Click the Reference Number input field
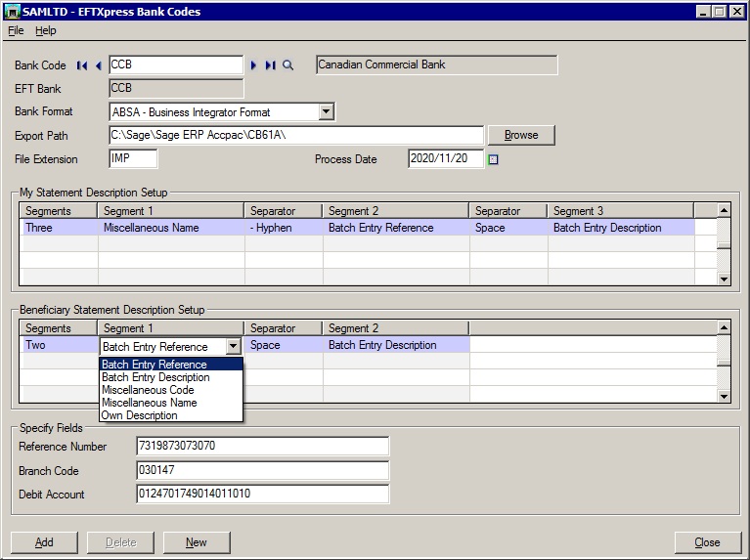 tap(263, 446)
